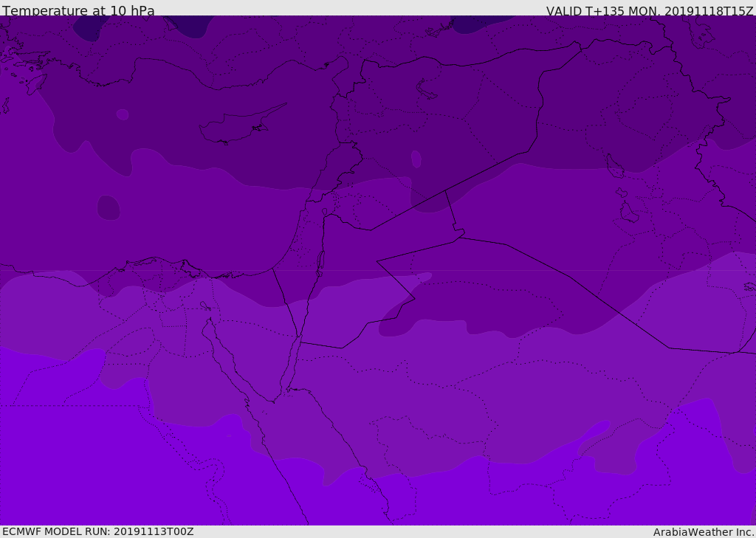The height and width of the screenshot is (538, 756).
Task: Click the "Temperature at 10 hPa" title
Action: tap(78, 11)
